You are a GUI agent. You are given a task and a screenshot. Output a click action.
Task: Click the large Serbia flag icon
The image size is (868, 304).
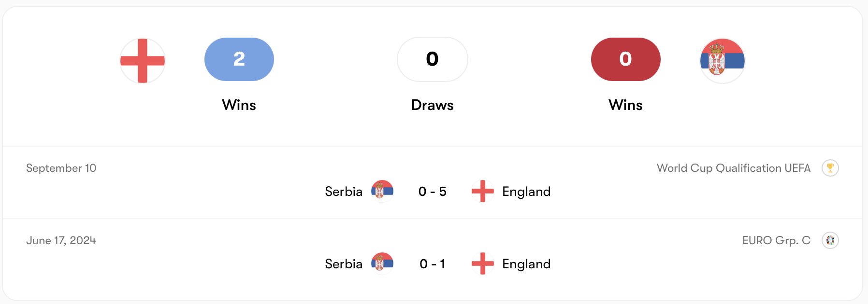tap(722, 61)
